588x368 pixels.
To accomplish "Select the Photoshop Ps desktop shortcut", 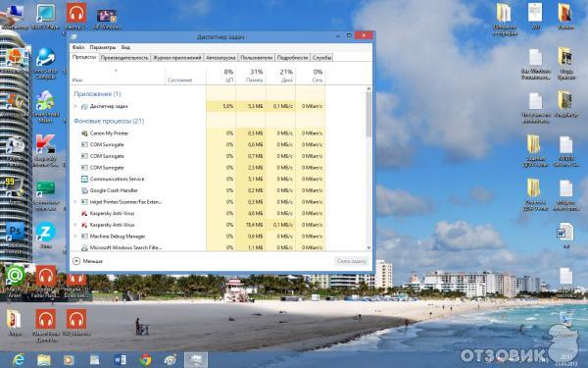I will pyautogui.click(x=15, y=232).
